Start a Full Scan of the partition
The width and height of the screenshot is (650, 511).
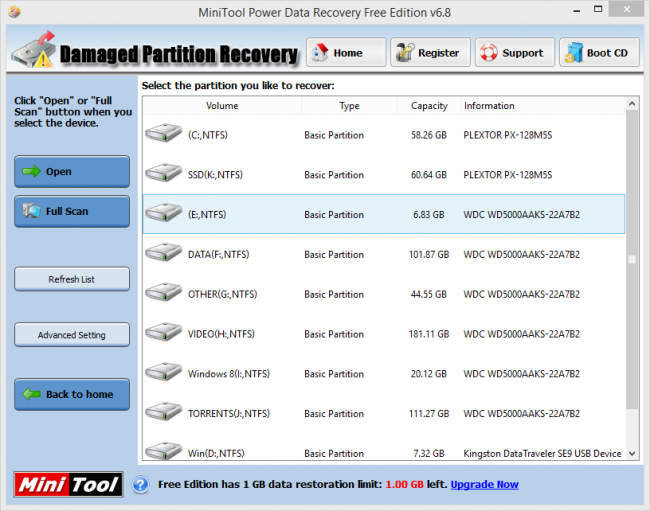pos(72,211)
